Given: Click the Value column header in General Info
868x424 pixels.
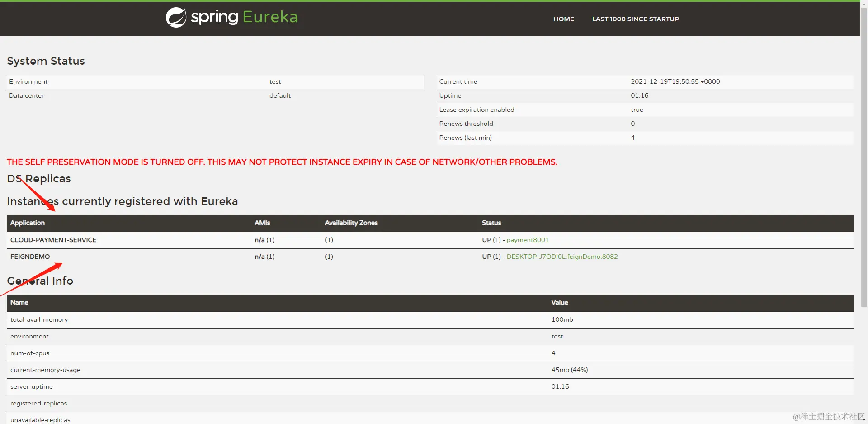Looking at the screenshot, I should click(x=560, y=302).
